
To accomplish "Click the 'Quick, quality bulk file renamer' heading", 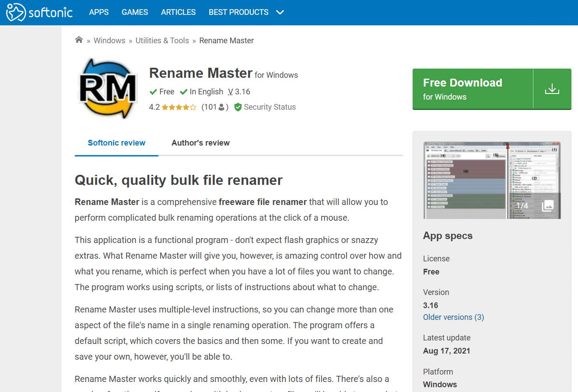I will click(179, 180).
